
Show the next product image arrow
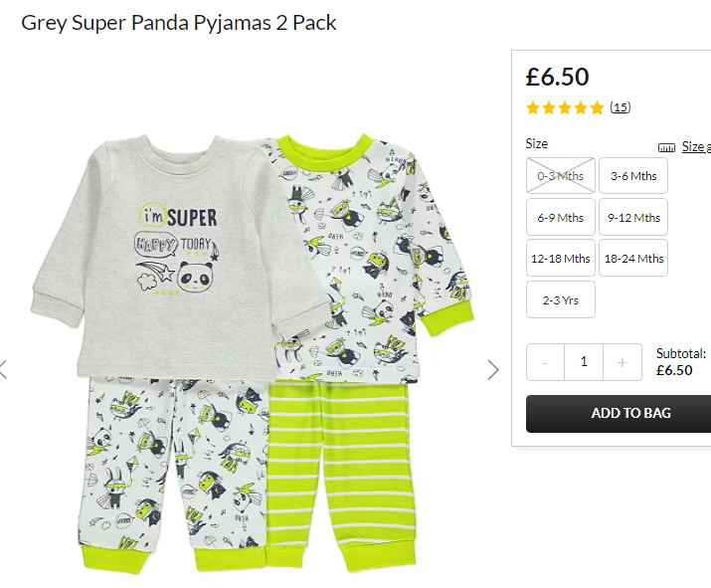point(493,370)
